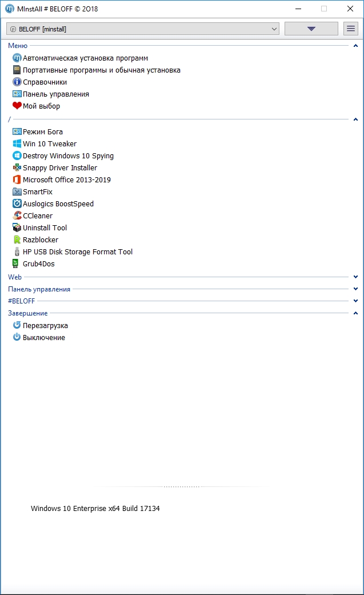Screen dimensions: 364x595
Task: Click the Grub4Dos icon
Action: [15, 263]
